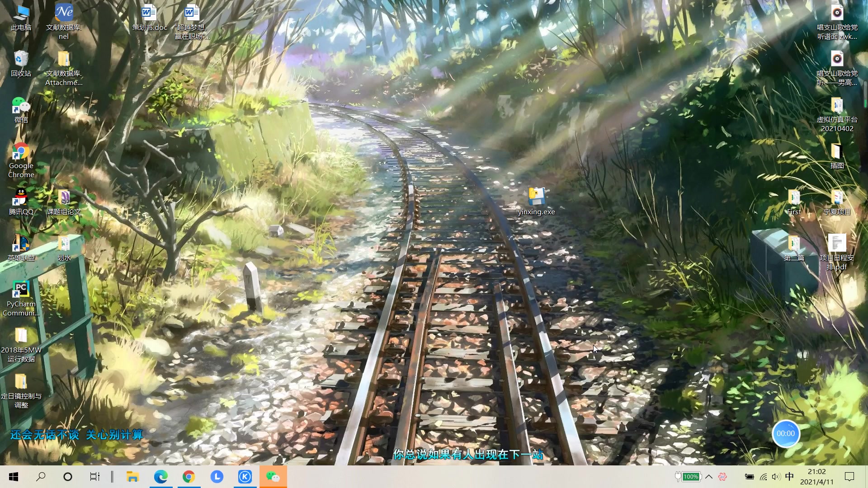Select the PyCharm Community desktop shortcut
This screenshot has width=868, height=488.
21,299
